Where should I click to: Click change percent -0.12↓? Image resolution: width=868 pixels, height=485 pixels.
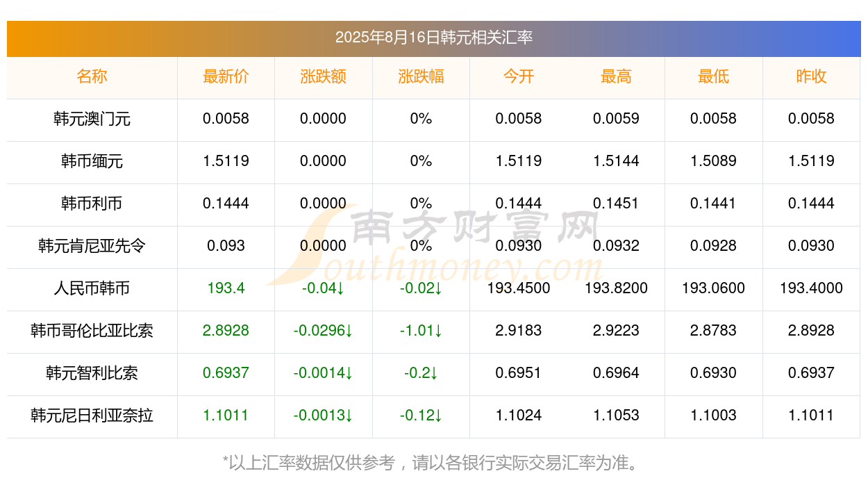coord(421,416)
